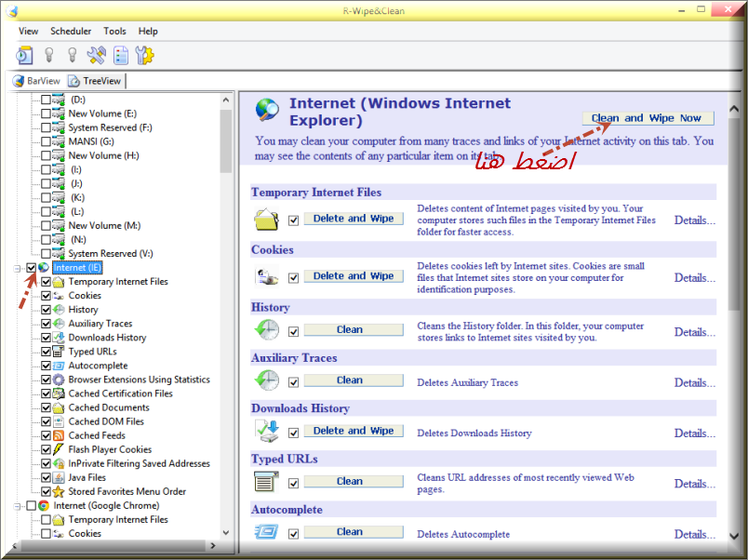Click the globe magnifier header icon

click(267, 110)
